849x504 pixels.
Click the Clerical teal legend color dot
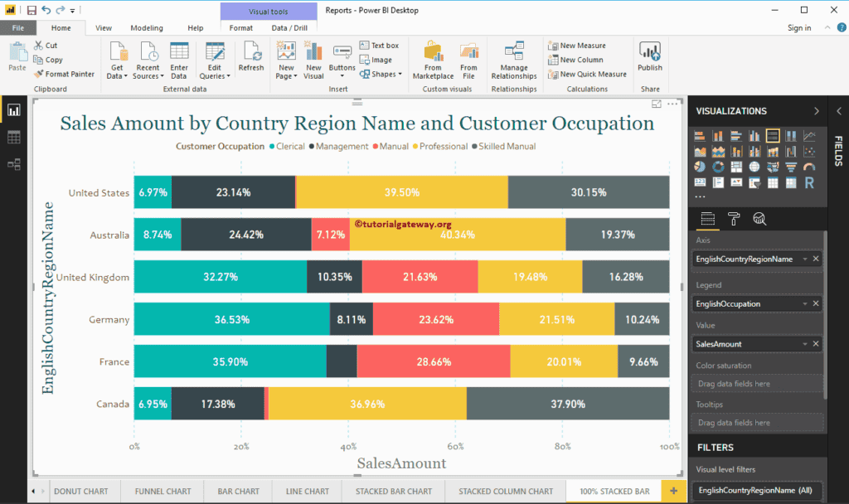(x=272, y=147)
